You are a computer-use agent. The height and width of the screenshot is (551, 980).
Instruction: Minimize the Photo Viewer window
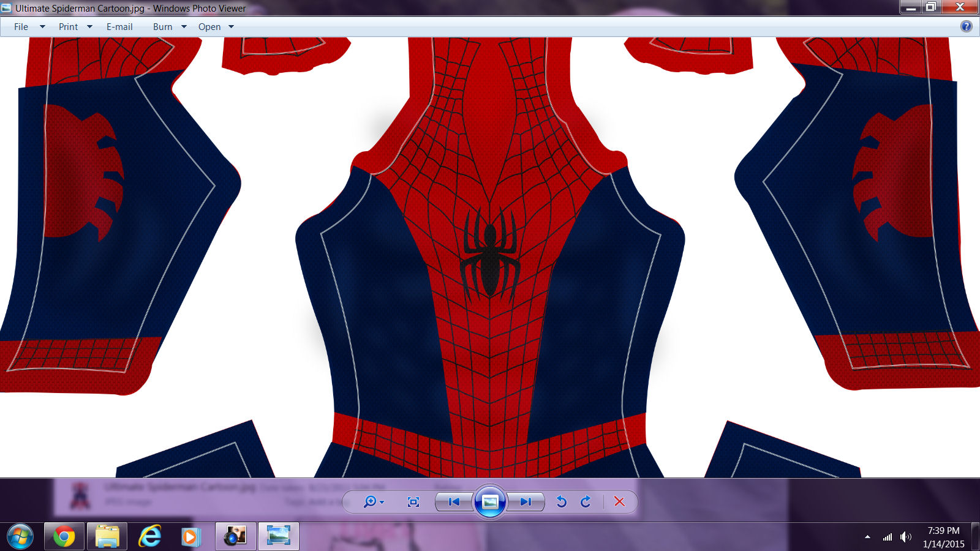[x=911, y=7]
